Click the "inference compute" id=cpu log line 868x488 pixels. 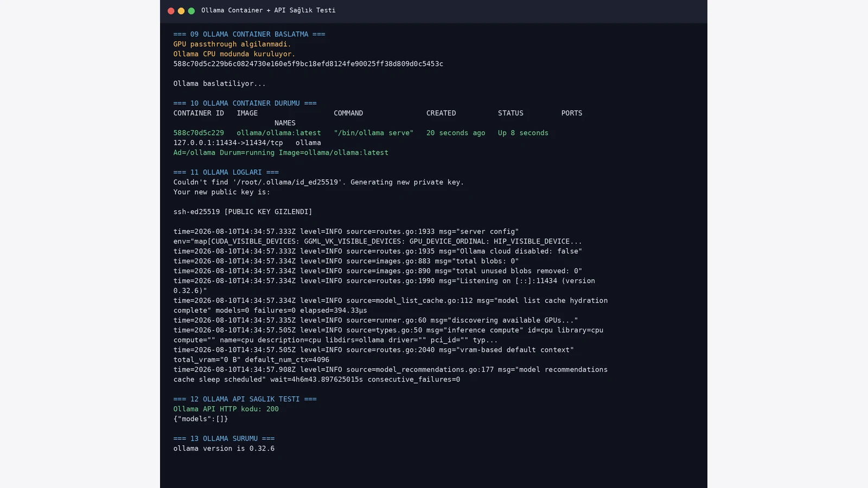[x=388, y=330]
